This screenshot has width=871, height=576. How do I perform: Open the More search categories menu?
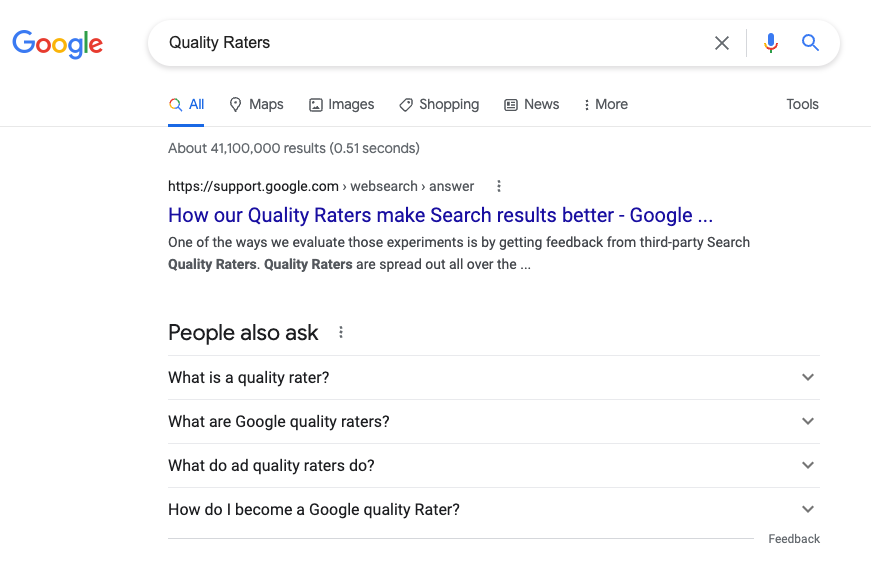pos(605,104)
